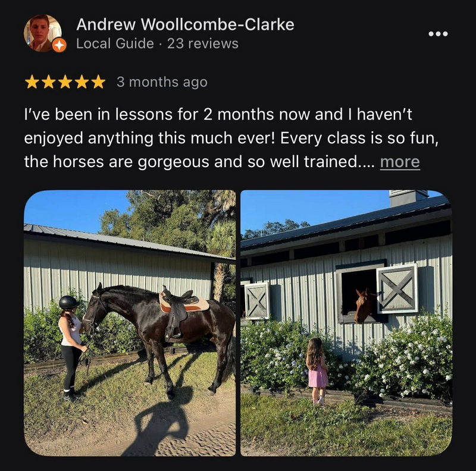
Task: Click the fifth yellow rating star
Action: point(98,82)
